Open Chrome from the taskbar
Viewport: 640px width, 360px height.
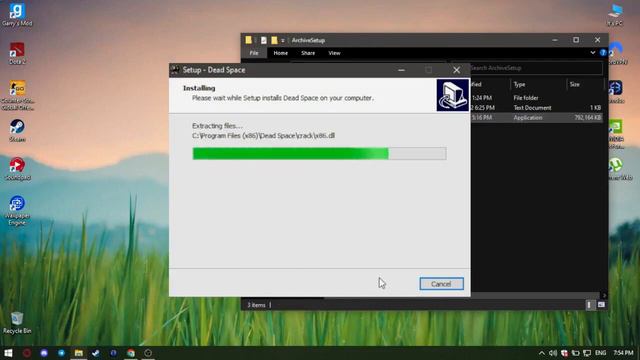(x=131, y=353)
